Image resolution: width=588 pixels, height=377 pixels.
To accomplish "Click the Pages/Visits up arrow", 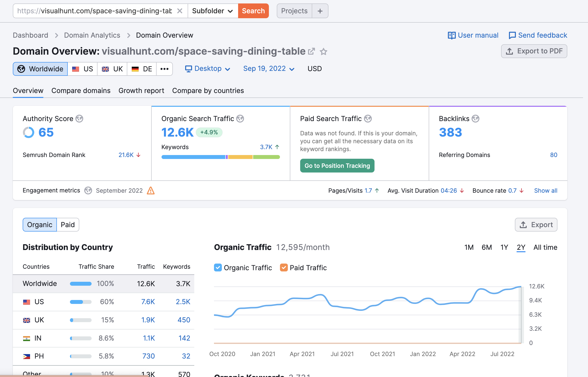I will tap(377, 190).
